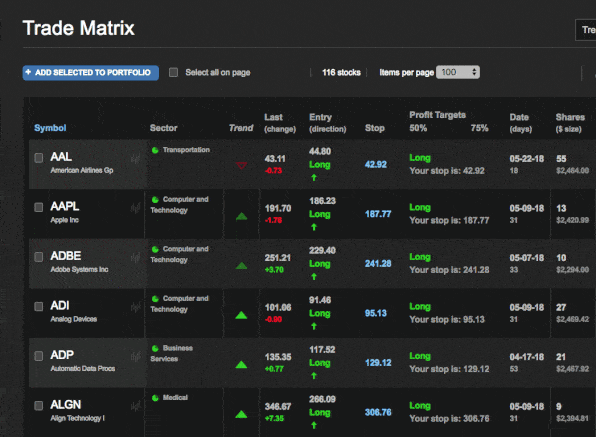Open chart icon for ADI
Viewport: 596px width, 437px height.
coord(135,307)
